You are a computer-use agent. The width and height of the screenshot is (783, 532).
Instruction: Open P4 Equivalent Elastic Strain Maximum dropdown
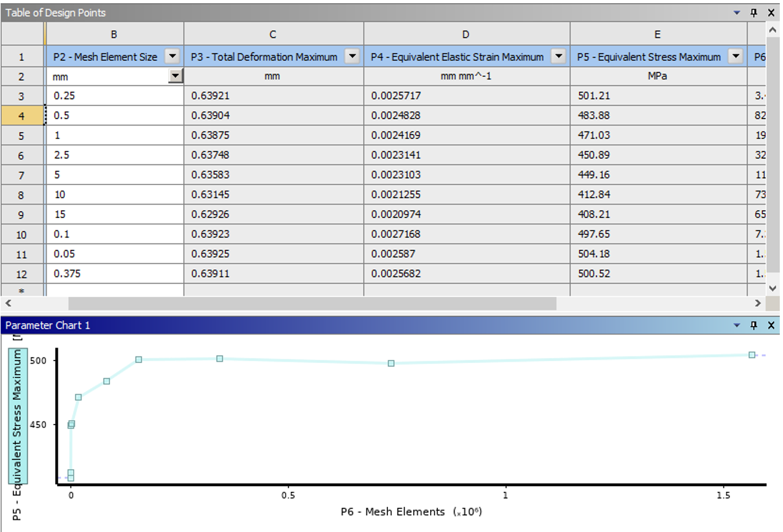pyautogui.click(x=558, y=57)
